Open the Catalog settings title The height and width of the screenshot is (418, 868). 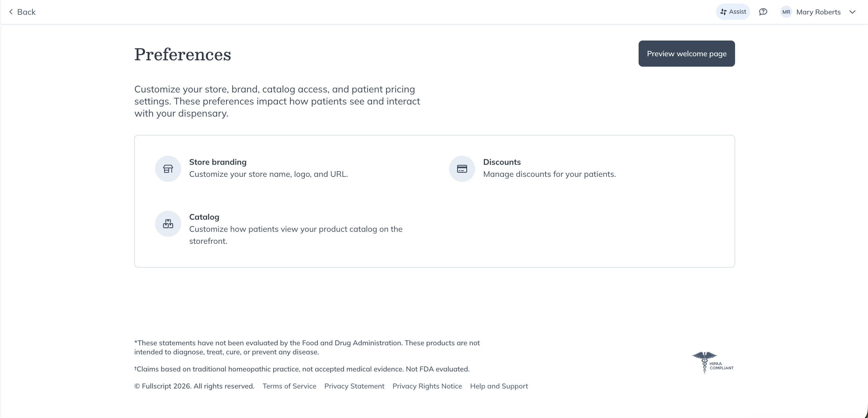[204, 217]
